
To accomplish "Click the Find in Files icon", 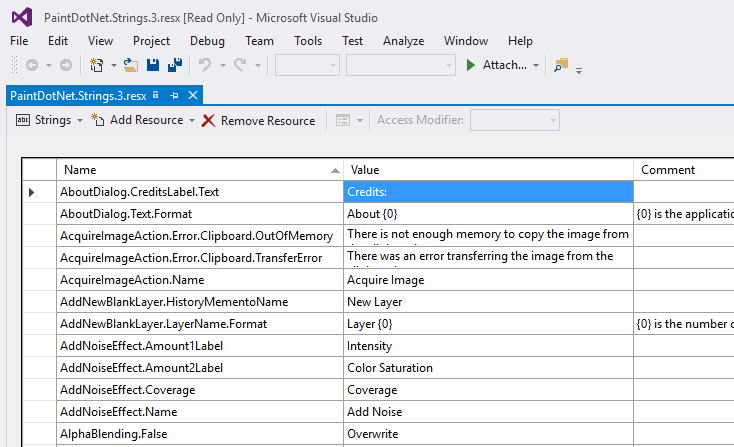I will coord(561,65).
